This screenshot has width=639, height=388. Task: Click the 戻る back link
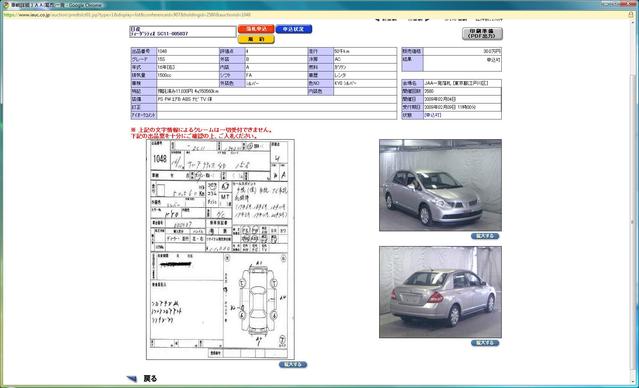tap(150, 379)
